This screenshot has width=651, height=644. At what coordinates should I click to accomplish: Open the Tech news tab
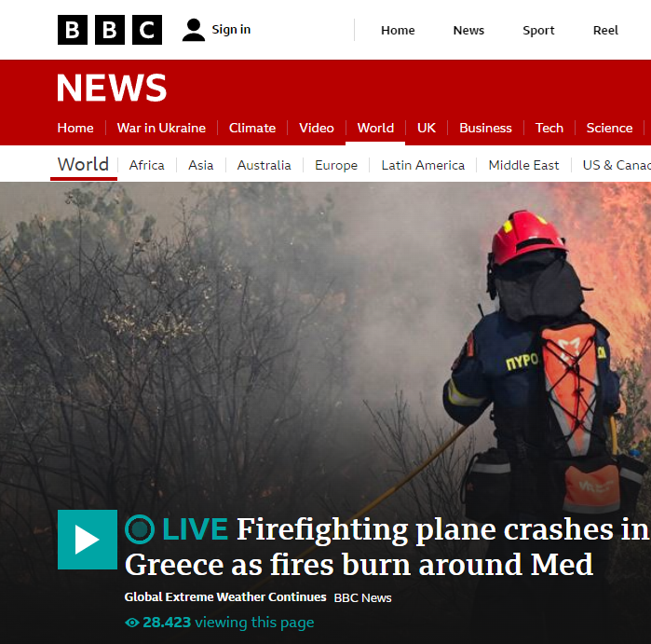point(549,128)
